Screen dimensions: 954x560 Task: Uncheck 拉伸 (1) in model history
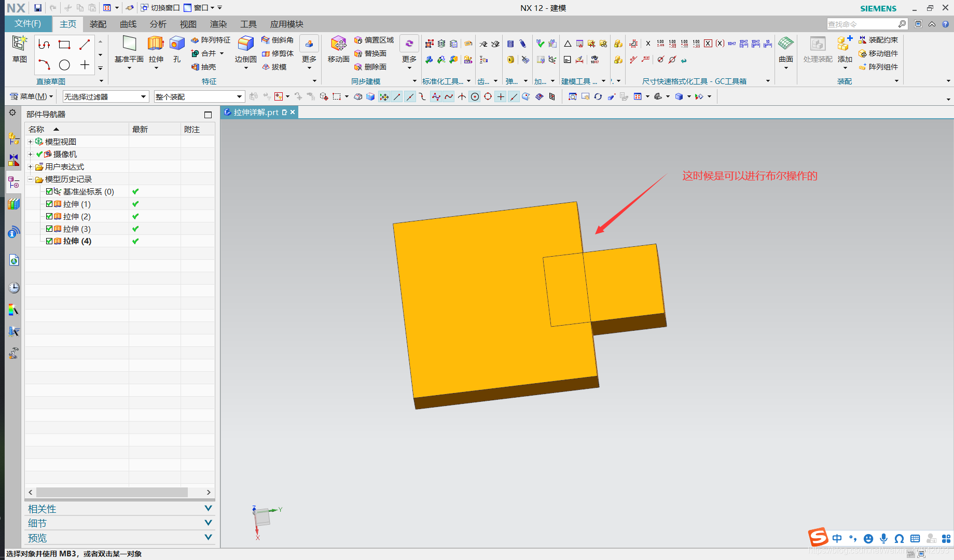tap(49, 203)
